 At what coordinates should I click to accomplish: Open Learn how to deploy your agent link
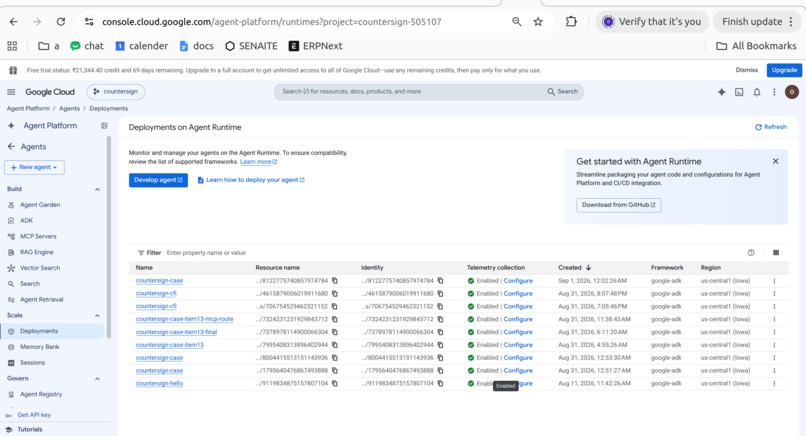click(x=251, y=180)
